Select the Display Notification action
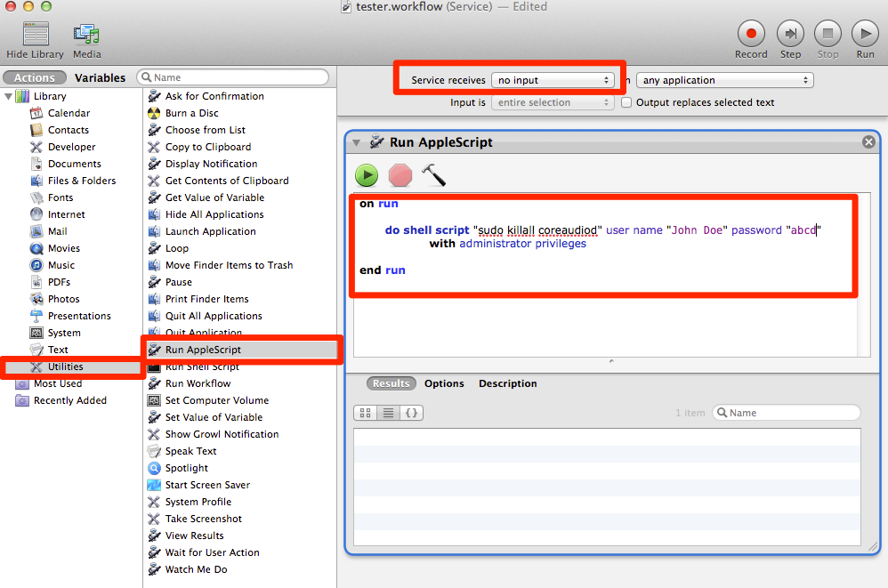888x588 pixels. 211,164
